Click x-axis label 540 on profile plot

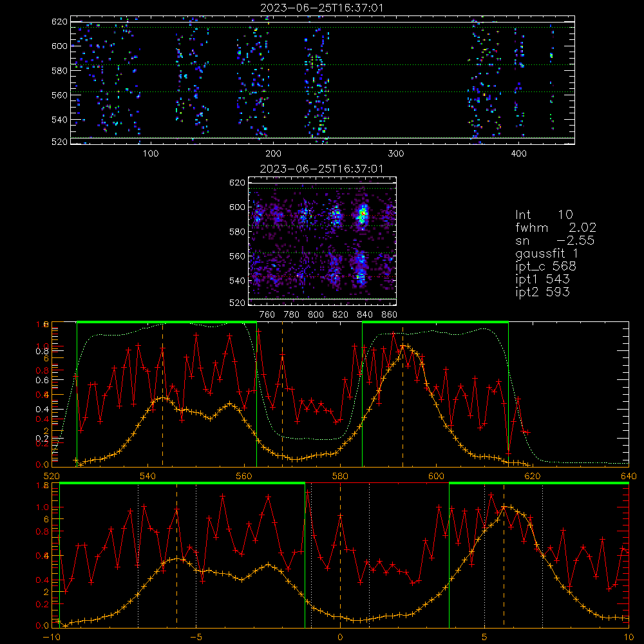click(x=148, y=476)
